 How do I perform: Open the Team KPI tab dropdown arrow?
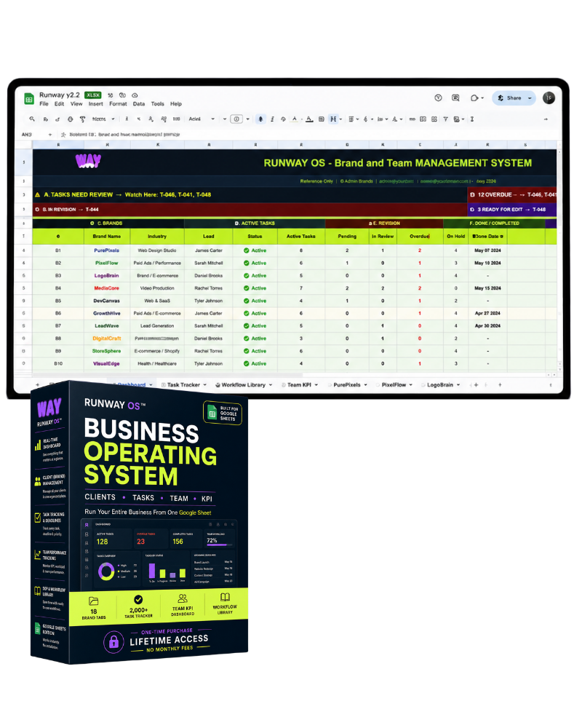pyautogui.click(x=316, y=385)
